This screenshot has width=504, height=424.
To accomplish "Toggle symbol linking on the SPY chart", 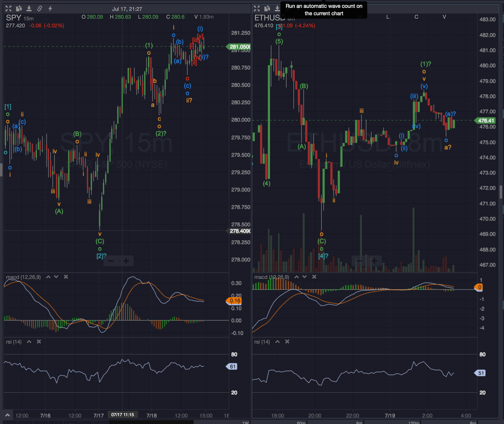I will [39, 9].
